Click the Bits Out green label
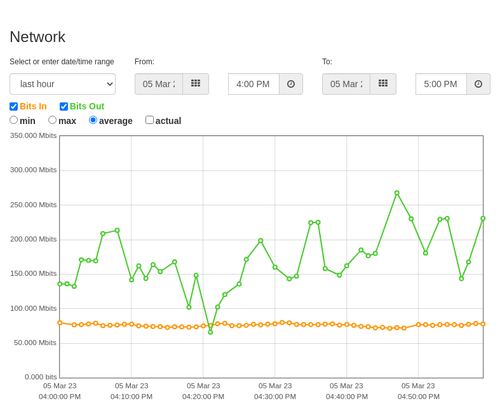 tap(87, 106)
